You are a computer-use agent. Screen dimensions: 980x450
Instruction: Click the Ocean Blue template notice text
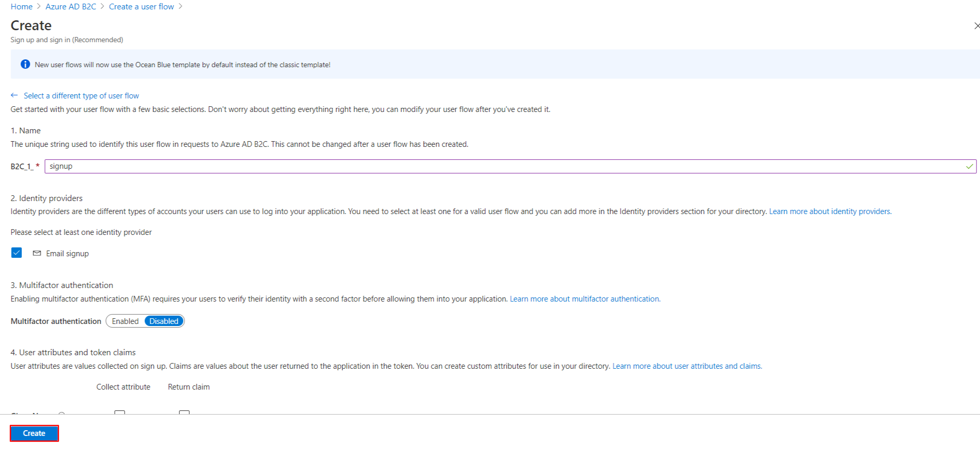(182, 65)
